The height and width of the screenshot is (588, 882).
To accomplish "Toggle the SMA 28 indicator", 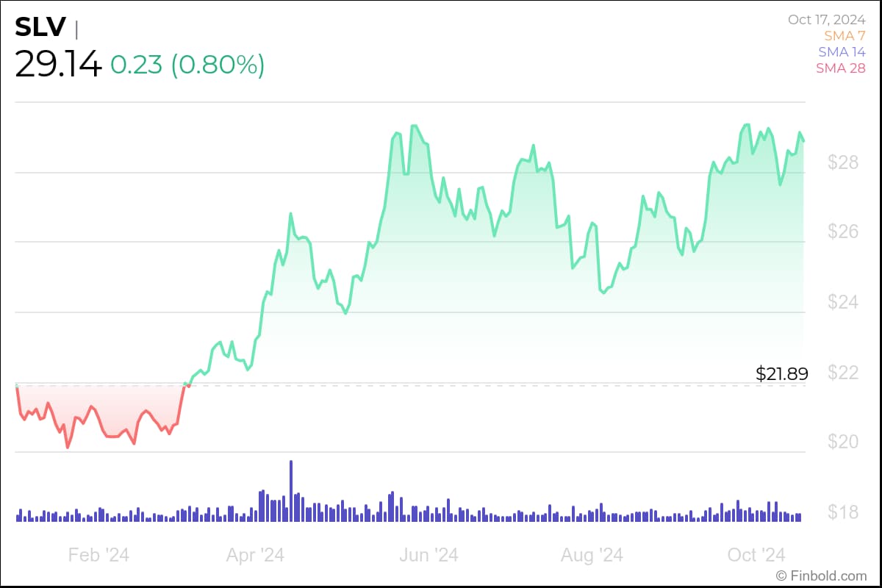I will [839, 68].
